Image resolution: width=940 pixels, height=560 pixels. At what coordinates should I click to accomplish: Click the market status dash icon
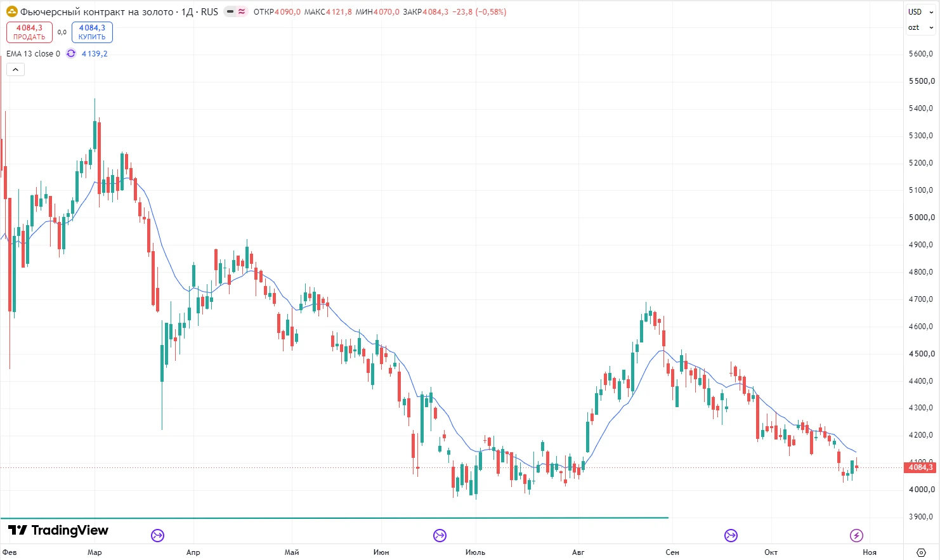click(x=230, y=11)
